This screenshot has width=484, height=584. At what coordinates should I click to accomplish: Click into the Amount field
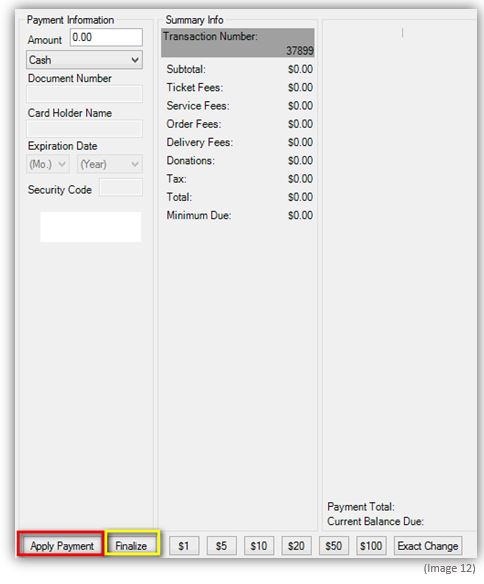106,37
